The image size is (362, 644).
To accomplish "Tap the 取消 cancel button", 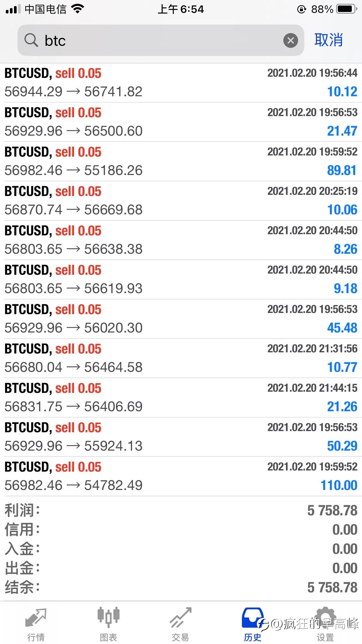I will pos(328,40).
